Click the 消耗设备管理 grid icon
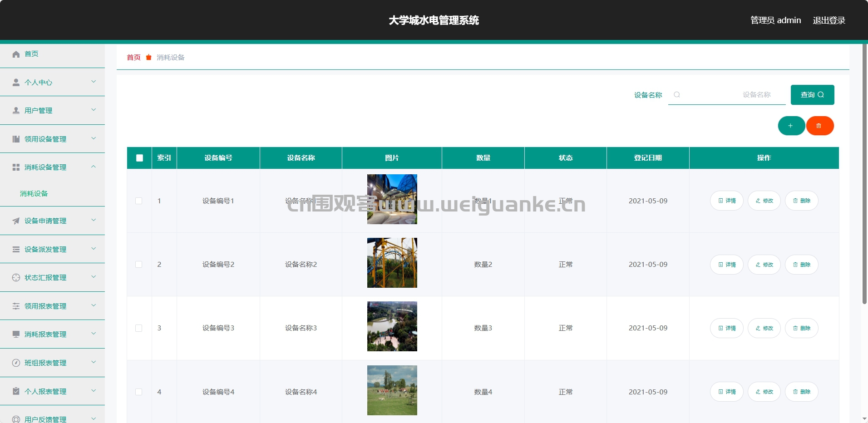The width and height of the screenshot is (868, 423). [16, 167]
